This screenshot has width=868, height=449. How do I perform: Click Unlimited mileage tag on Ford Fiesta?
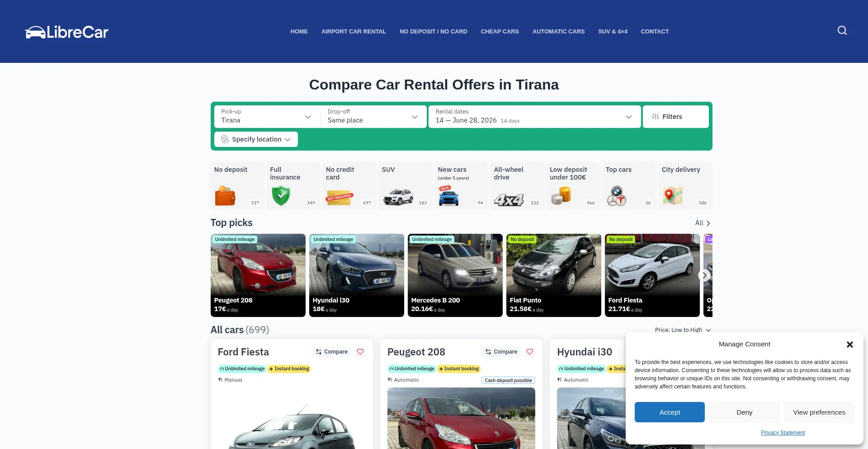(242, 369)
